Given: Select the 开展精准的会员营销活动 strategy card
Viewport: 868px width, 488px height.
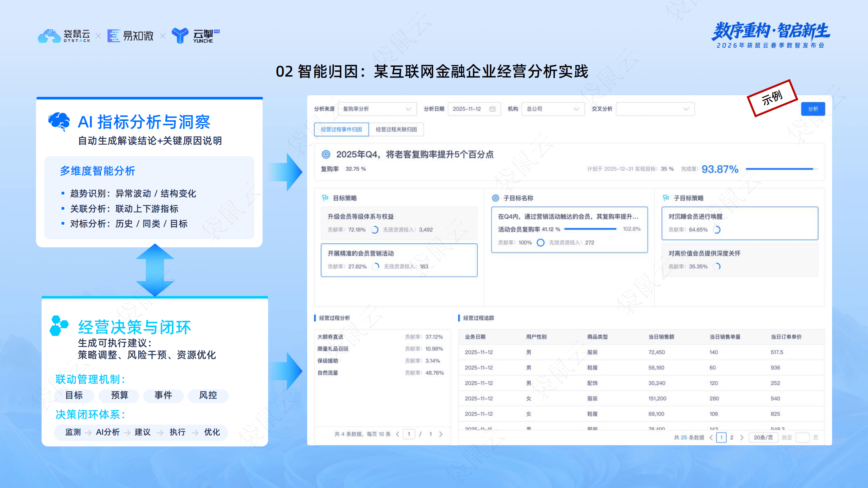Looking at the screenshot, I should click(399, 260).
